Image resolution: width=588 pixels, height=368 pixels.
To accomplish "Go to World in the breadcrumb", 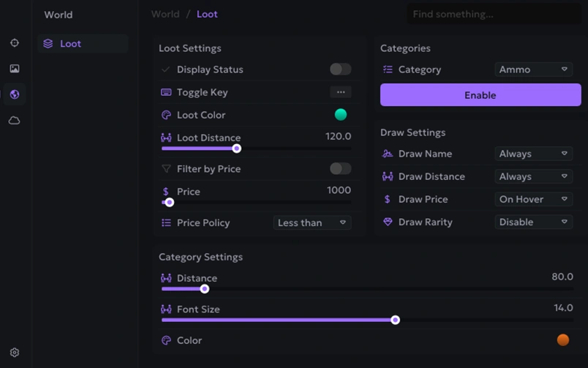I will point(165,14).
